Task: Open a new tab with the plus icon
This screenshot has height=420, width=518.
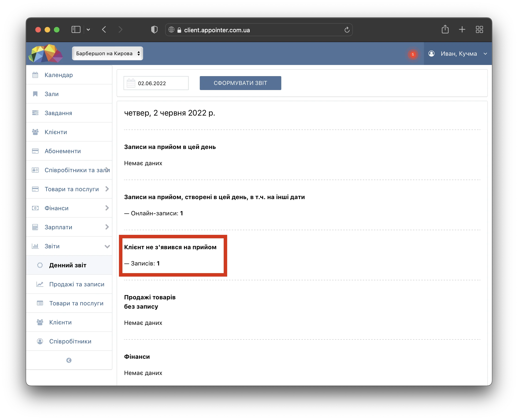Action: pyautogui.click(x=462, y=29)
